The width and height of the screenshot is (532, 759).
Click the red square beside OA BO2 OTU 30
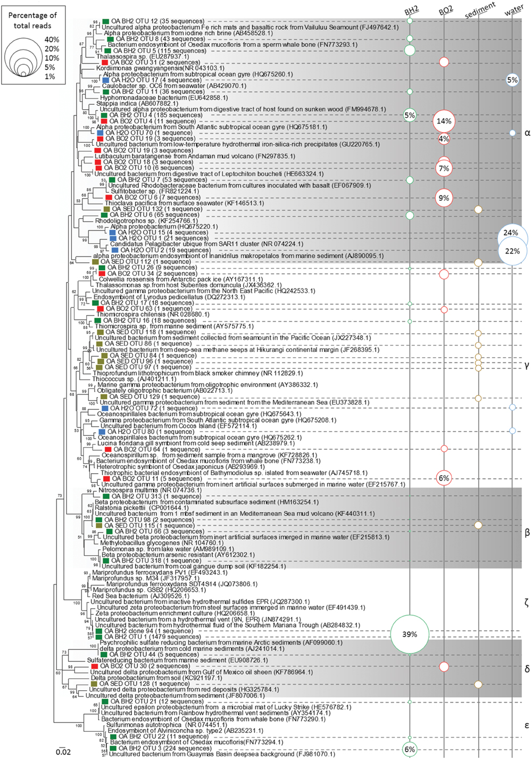pos(94,666)
